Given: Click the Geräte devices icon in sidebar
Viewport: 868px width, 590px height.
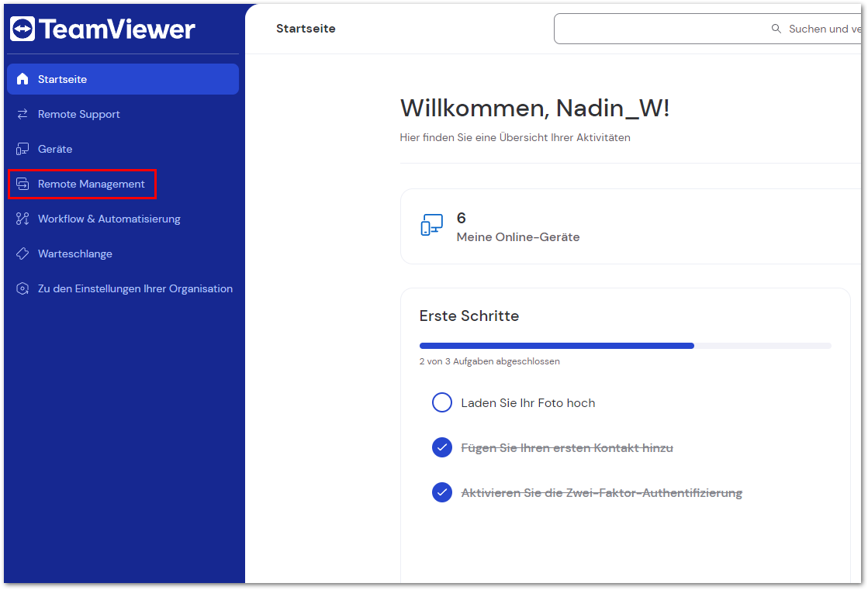Looking at the screenshot, I should (22, 149).
